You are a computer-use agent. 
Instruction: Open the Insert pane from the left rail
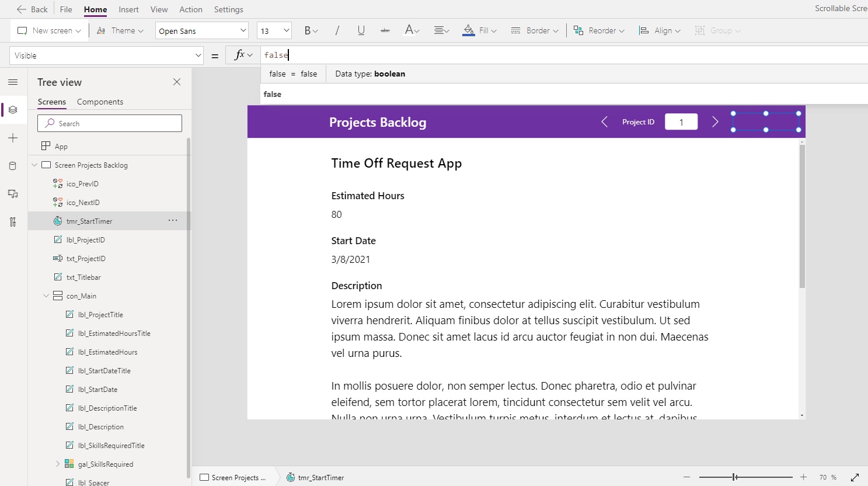point(13,138)
